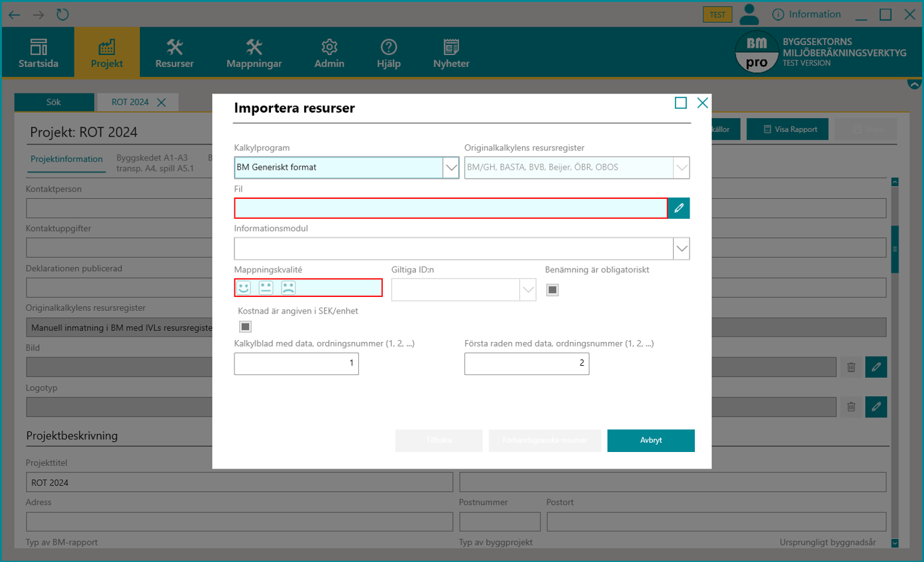Click the pencil icon beside Fil field
Viewport: 924px width, 562px height.
678,208
